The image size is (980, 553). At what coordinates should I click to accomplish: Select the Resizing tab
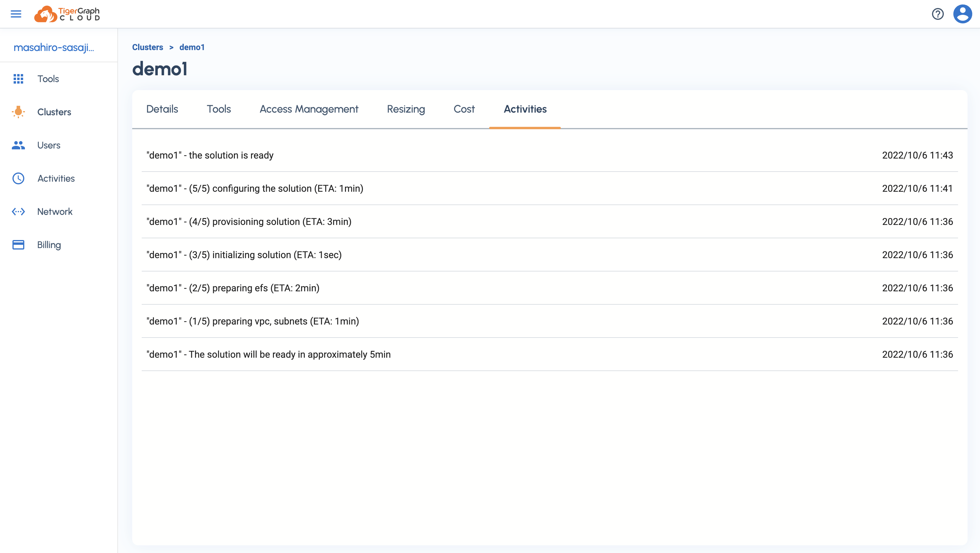click(x=406, y=109)
